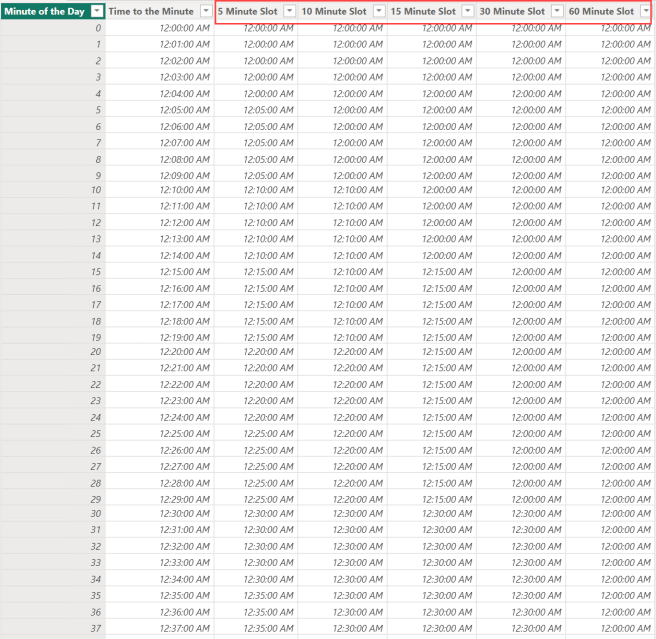This screenshot has width=656, height=639.
Task: Open the Minute of the Day filter dropdown
Action: (x=96, y=10)
